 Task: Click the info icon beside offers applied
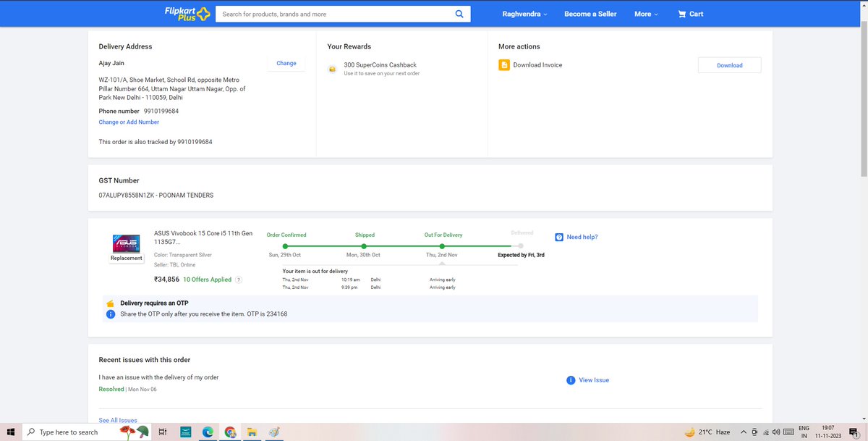pos(239,280)
